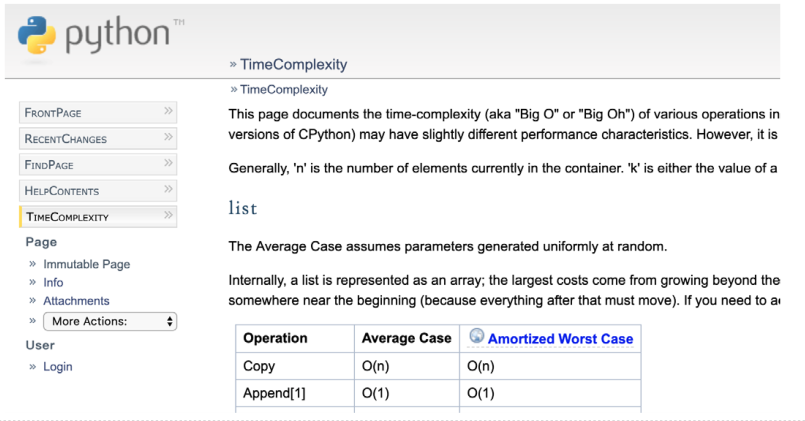
Task: Open the HelpContents navigation item
Action: click(x=98, y=191)
